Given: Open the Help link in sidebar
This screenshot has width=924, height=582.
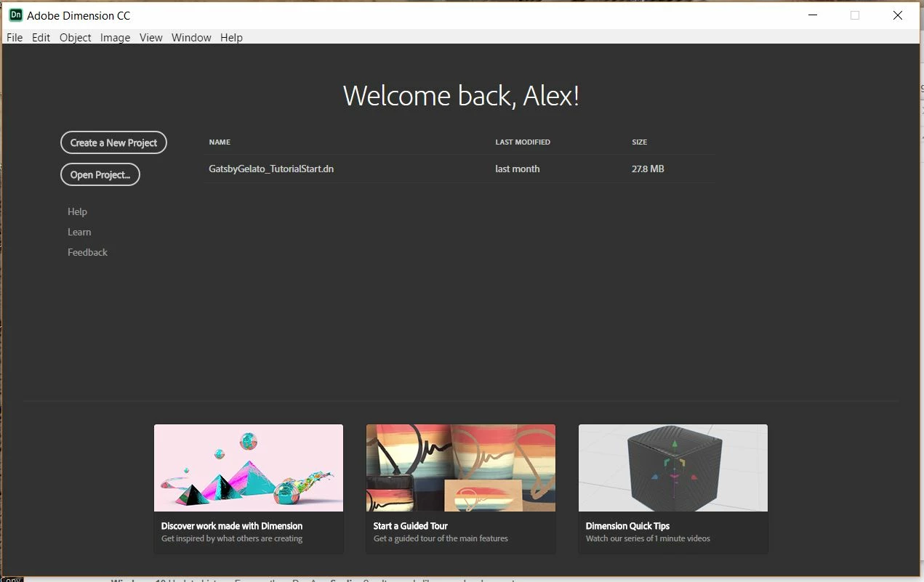Looking at the screenshot, I should click(x=77, y=211).
